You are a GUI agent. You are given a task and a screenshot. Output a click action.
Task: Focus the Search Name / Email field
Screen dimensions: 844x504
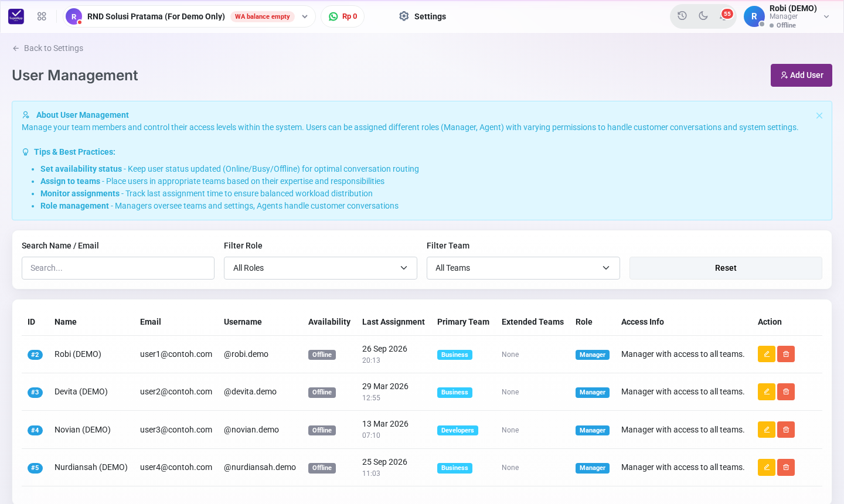118,268
